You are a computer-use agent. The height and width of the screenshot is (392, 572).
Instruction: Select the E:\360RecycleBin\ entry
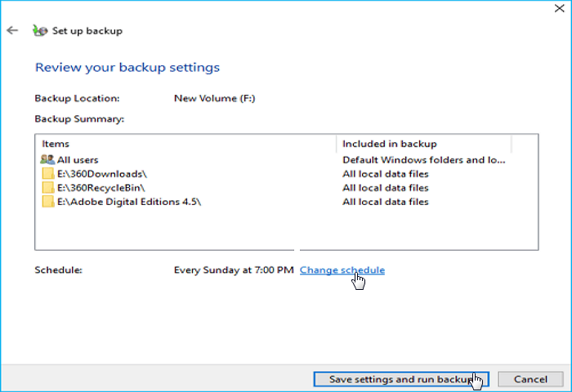click(102, 188)
